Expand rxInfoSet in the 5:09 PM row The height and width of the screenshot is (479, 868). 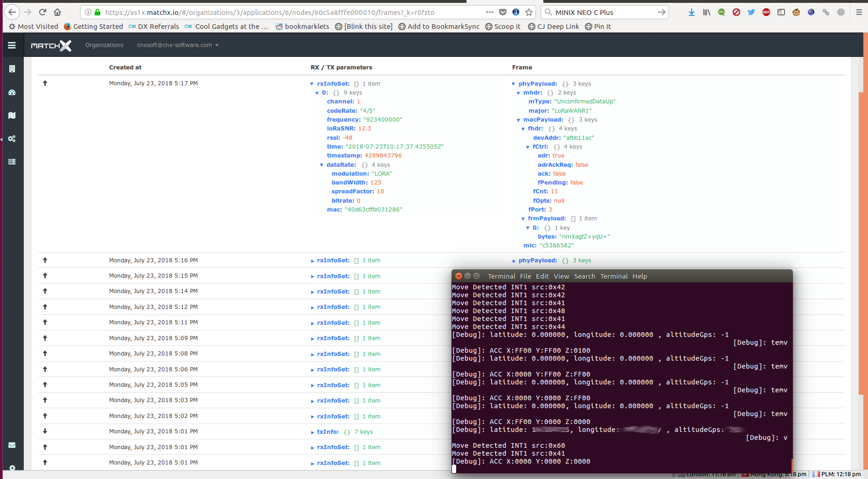pos(312,338)
